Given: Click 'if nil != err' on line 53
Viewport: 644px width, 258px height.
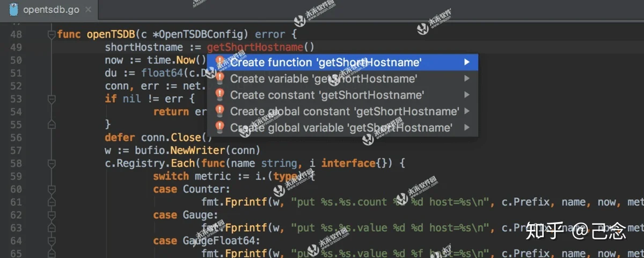Looking at the screenshot, I should (144, 99).
